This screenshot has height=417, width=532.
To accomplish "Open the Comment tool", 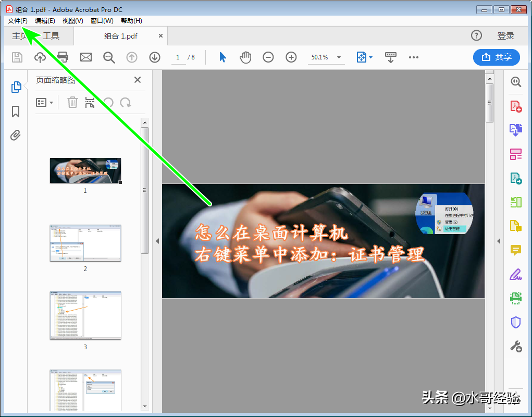I will 516,250.
